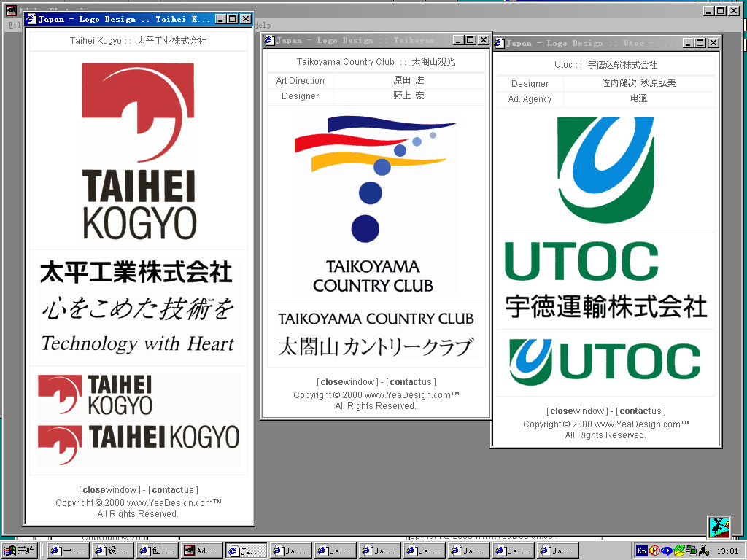Click the large green-blue U emblem image
Viewport: 747px width, 560px height.
(x=605, y=170)
